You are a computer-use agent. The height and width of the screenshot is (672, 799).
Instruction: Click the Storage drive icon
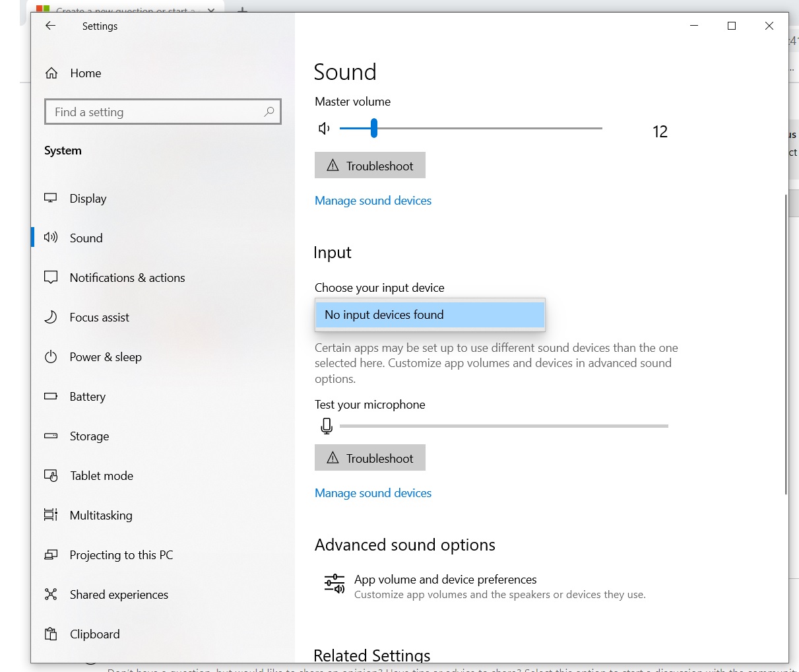click(x=51, y=436)
